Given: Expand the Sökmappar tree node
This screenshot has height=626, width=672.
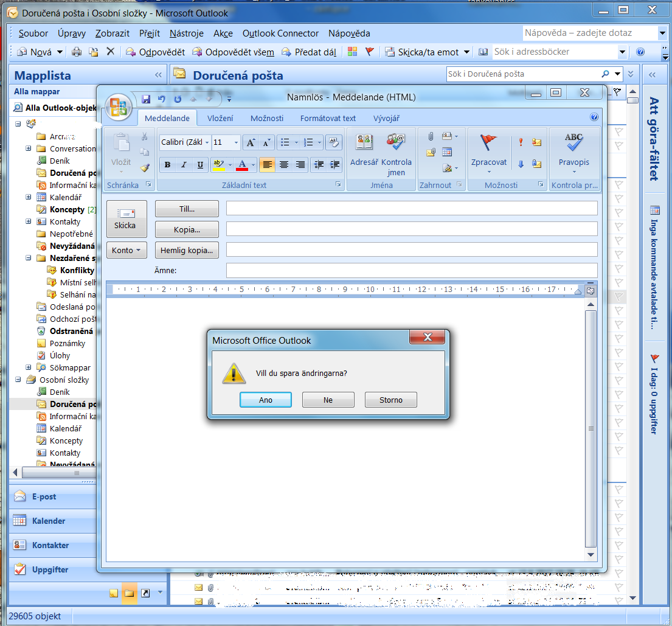Looking at the screenshot, I should 29,367.
